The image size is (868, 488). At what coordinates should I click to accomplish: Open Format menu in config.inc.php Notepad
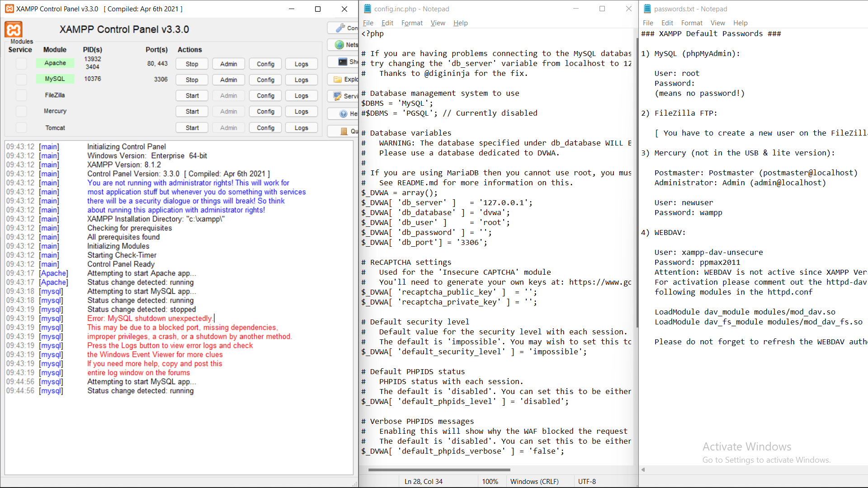(x=412, y=23)
